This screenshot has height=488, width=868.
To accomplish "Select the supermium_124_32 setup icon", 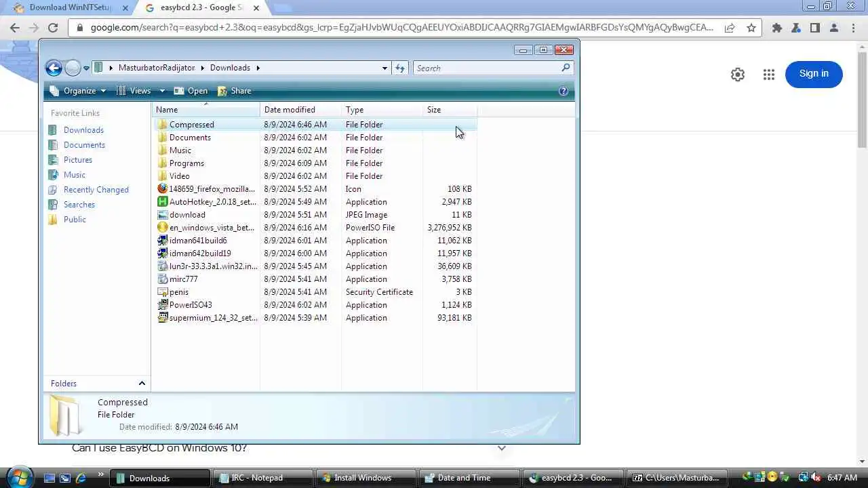I will [162, 318].
